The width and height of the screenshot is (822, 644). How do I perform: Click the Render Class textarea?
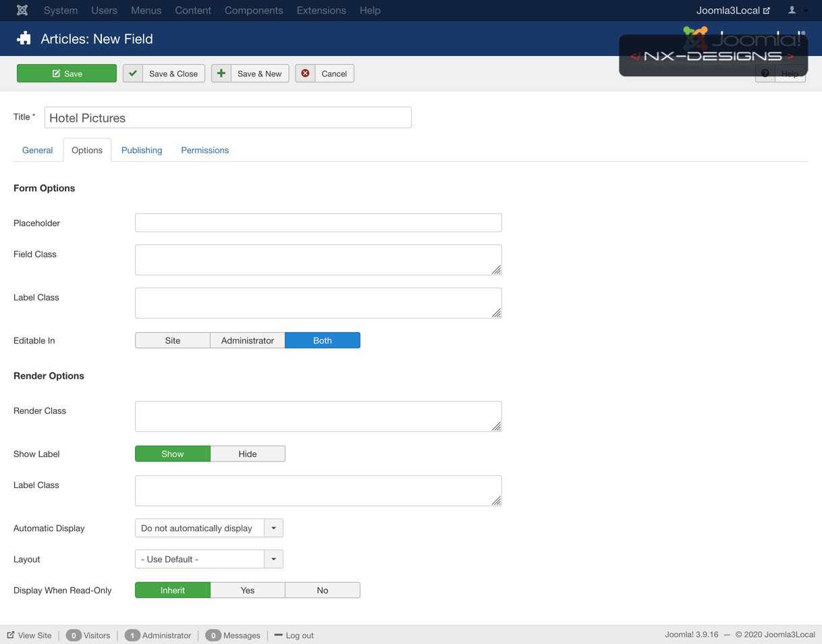[x=319, y=417]
